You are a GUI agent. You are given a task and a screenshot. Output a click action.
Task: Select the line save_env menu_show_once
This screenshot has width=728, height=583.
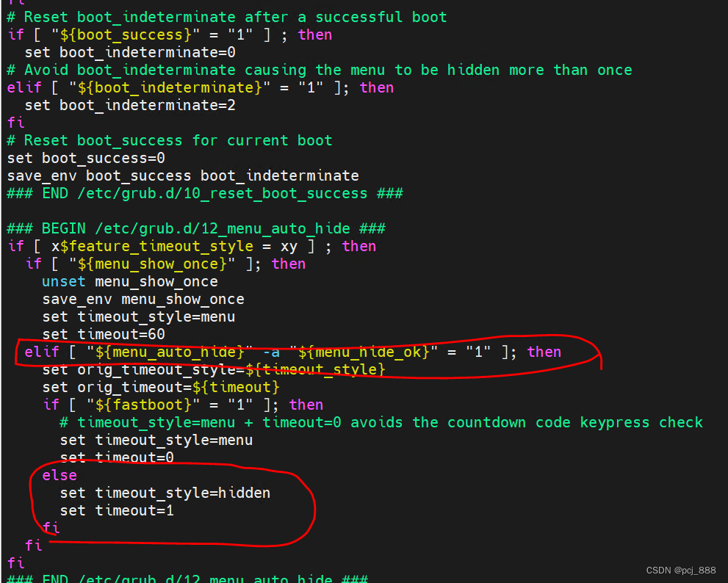[x=143, y=299]
